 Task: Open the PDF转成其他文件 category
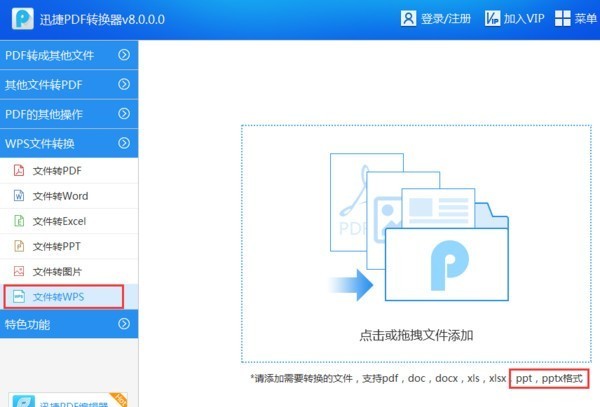tap(69, 55)
